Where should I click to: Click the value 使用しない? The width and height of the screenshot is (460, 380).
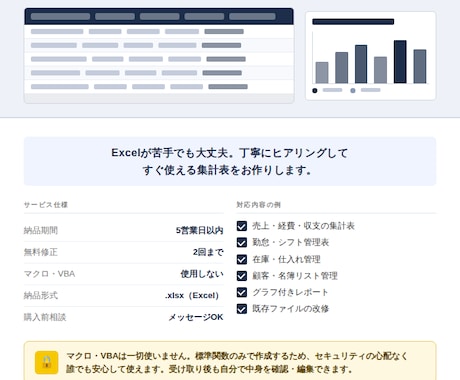[202, 274]
